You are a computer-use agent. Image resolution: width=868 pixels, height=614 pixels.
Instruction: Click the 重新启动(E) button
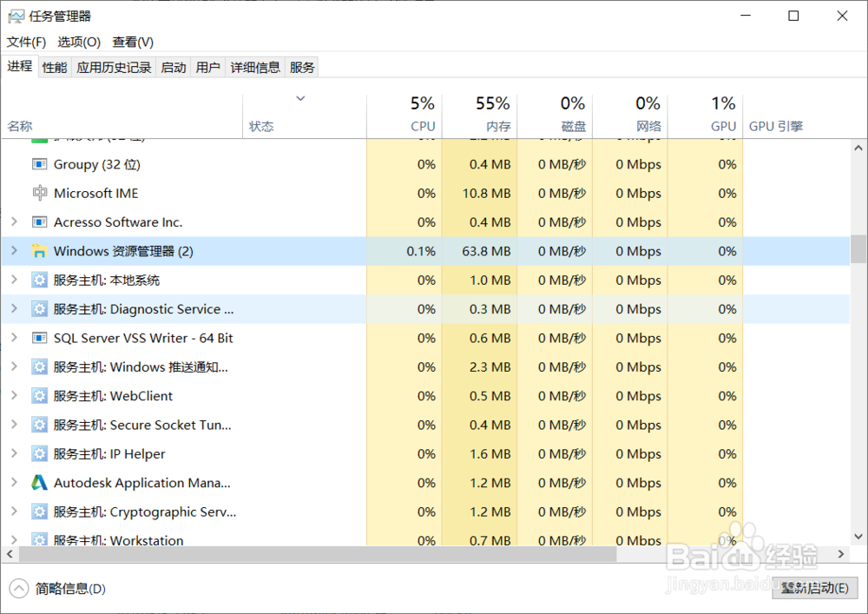pos(815,588)
